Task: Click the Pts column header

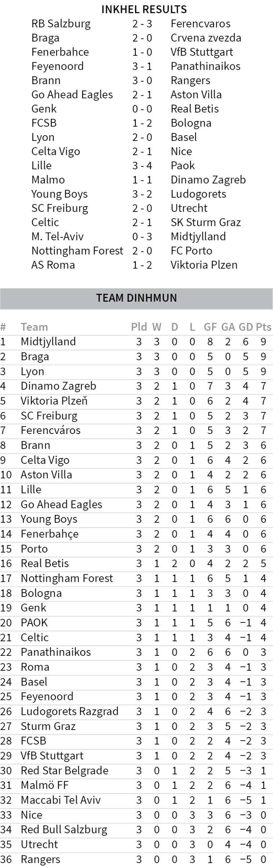Action: tap(264, 327)
